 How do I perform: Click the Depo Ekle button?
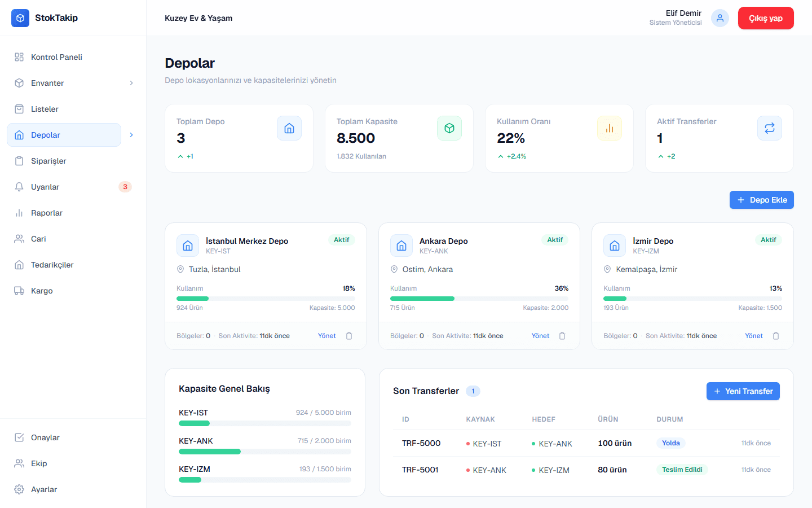pyautogui.click(x=762, y=200)
